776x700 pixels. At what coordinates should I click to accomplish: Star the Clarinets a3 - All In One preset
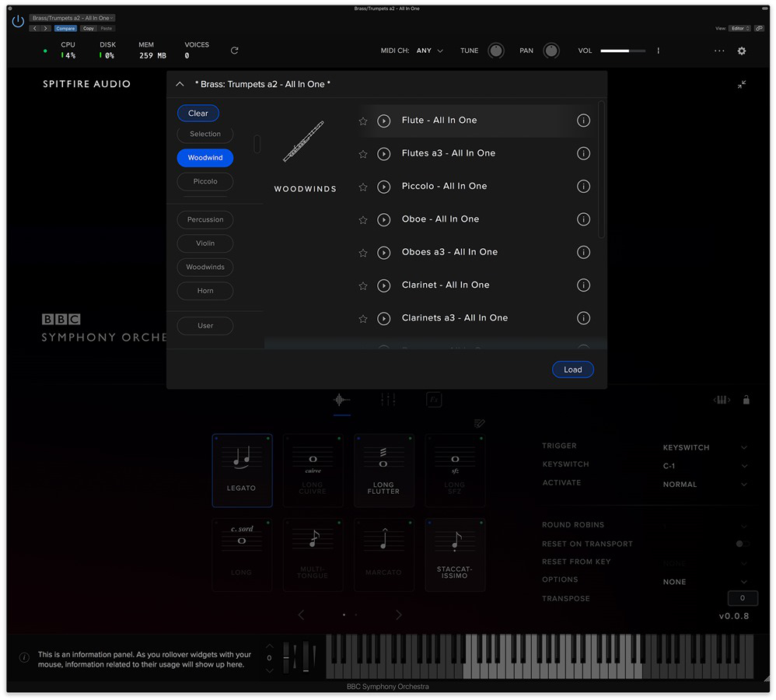click(x=363, y=319)
